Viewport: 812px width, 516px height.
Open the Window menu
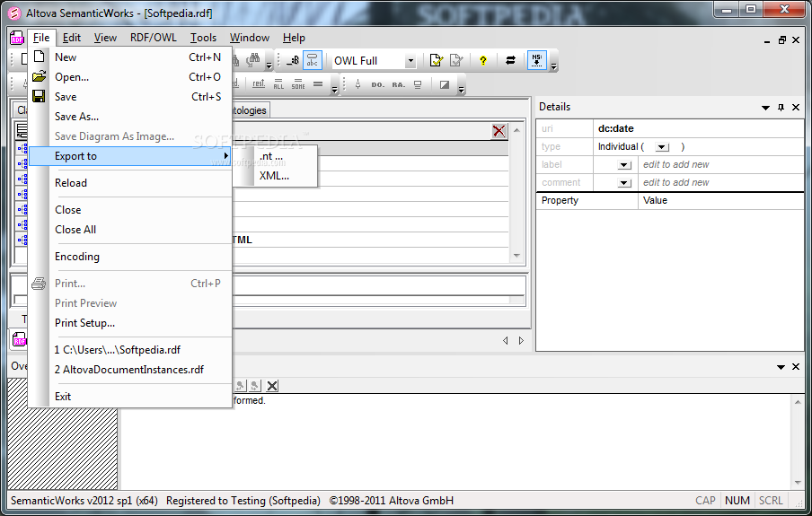point(250,38)
